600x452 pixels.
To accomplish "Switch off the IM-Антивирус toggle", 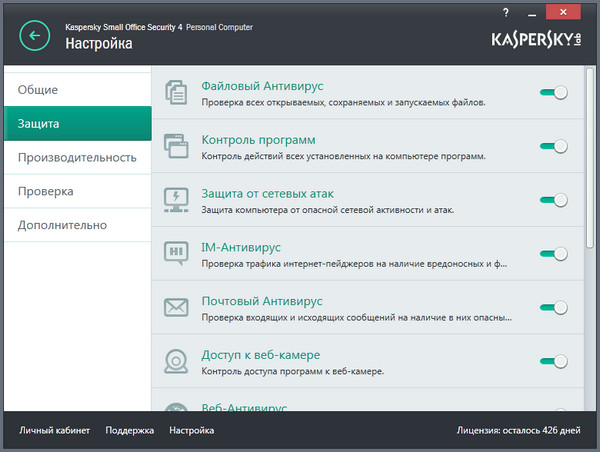I will (x=553, y=254).
